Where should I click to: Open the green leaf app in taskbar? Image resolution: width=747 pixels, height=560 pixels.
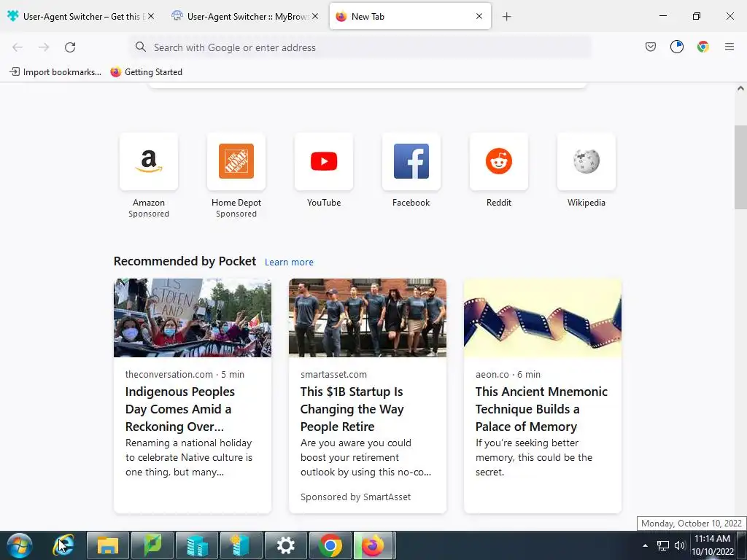point(152,545)
